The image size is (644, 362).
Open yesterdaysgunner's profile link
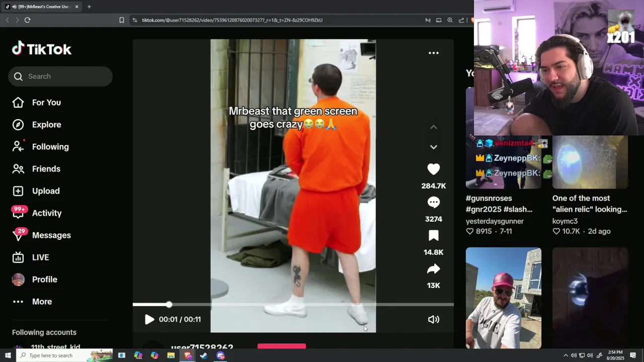pyautogui.click(x=495, y=221)
